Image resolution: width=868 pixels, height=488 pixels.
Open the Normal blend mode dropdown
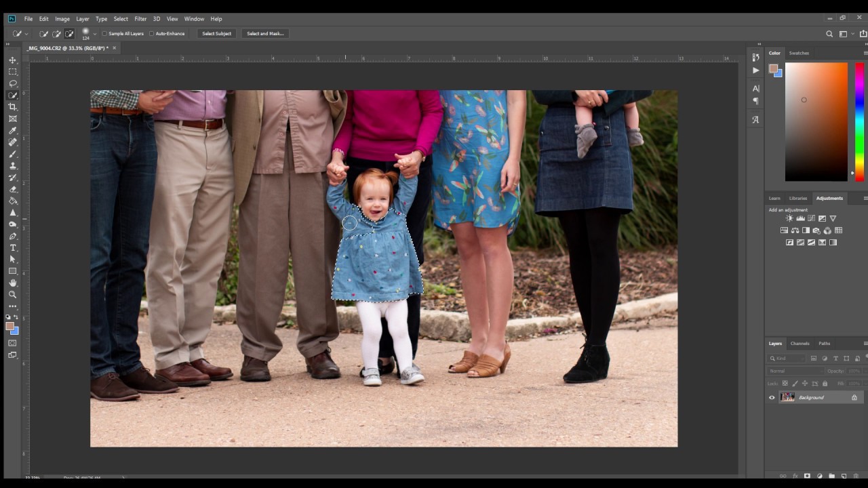[795, 371]
